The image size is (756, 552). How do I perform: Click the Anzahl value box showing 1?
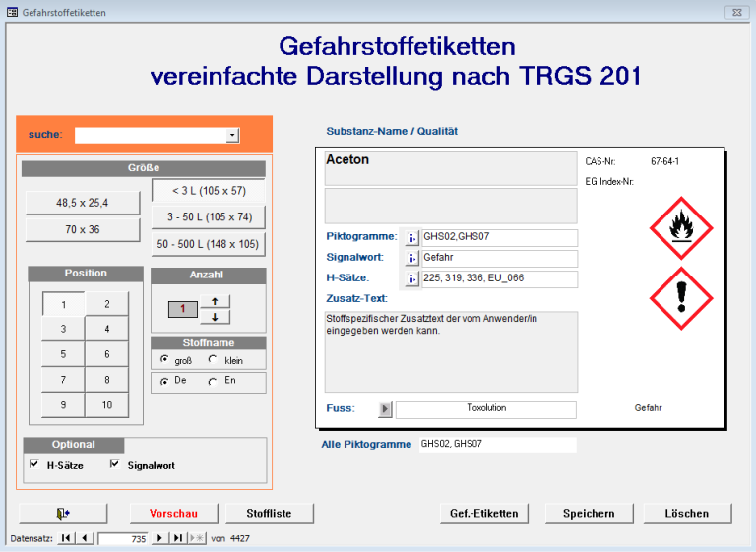click(183, 309)
